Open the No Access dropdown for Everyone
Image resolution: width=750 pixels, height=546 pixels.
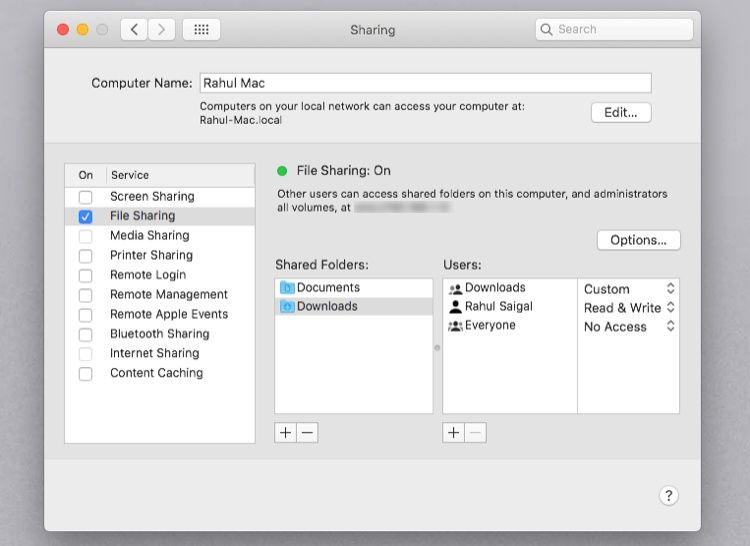pyautogui.click(x=629, y=327)
